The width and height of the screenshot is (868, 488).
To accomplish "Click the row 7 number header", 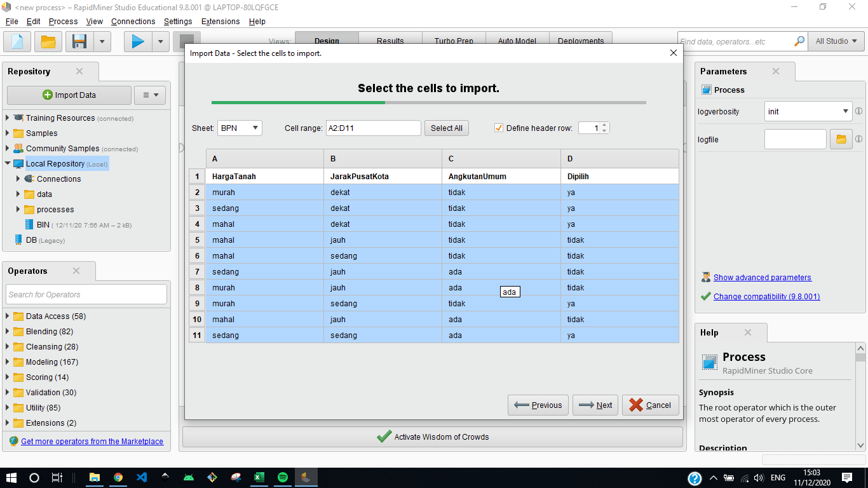I will coord(197,272).
